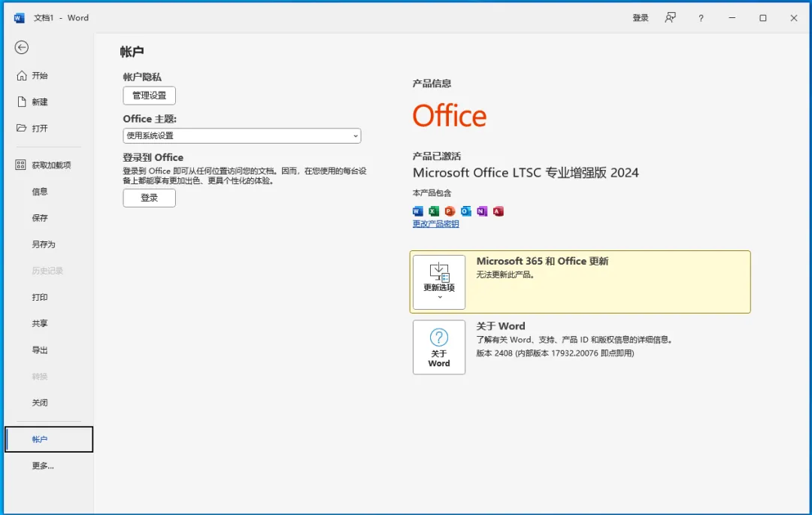Choose 打开 in the sidebar
The width and height of the screenshot is (812, 515).
coord(40,129)
